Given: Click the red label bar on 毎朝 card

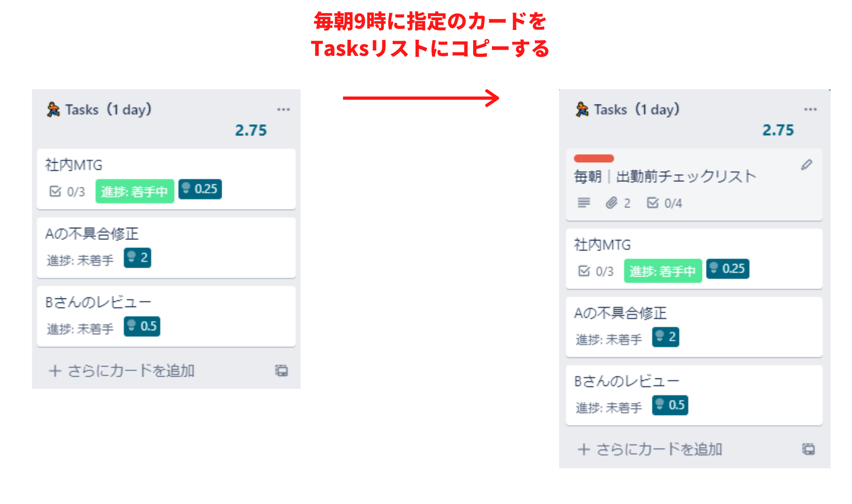Looking at the screenshot, I should click(x=593, y=158).
